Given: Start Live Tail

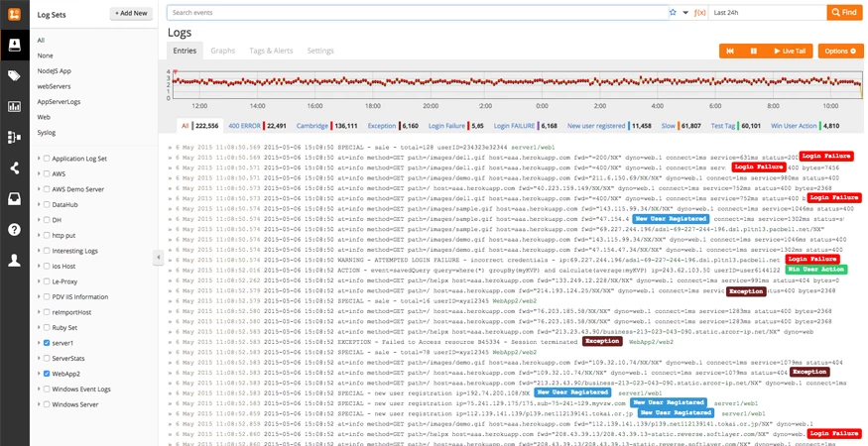Looking at the screenshot, I should tap(790, 51).
